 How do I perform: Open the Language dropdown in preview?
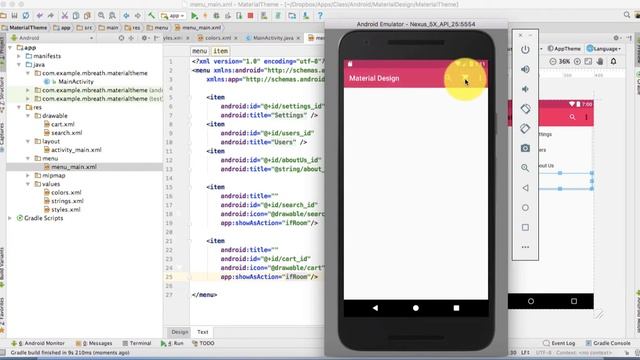(x=604, y=49)
